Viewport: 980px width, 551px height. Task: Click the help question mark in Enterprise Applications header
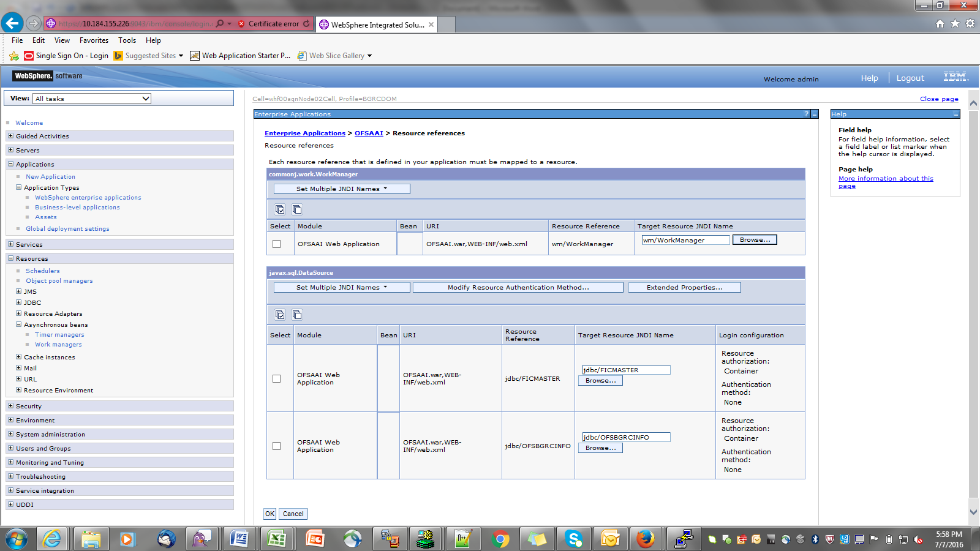pos(806,114)
